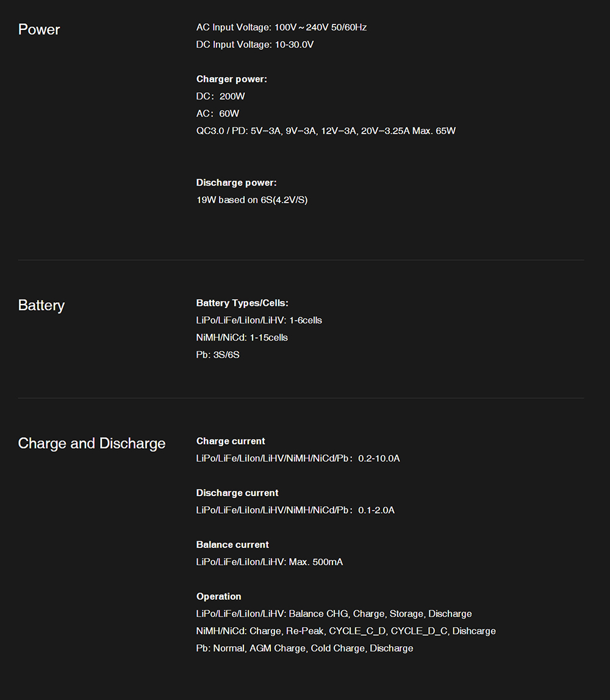Click the Battery section heading
610x700 pixels.
point(41,305)
